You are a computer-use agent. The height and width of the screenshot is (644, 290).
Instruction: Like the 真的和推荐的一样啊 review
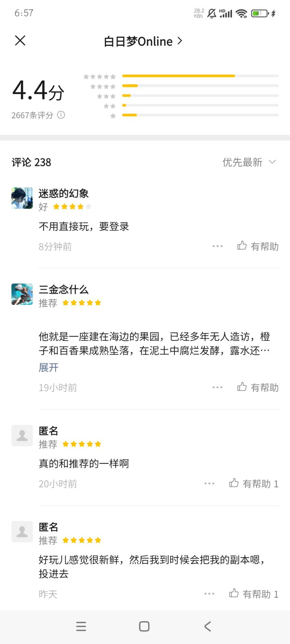(253, 484)
